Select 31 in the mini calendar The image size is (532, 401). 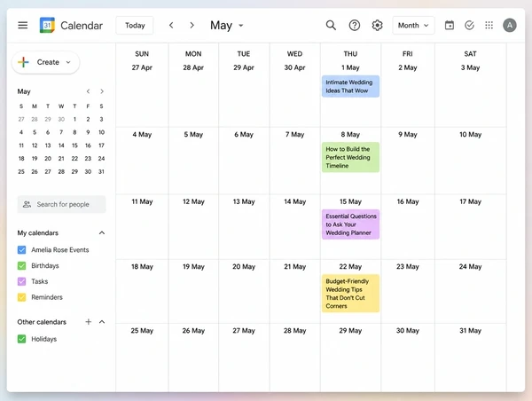click(101, 171)
